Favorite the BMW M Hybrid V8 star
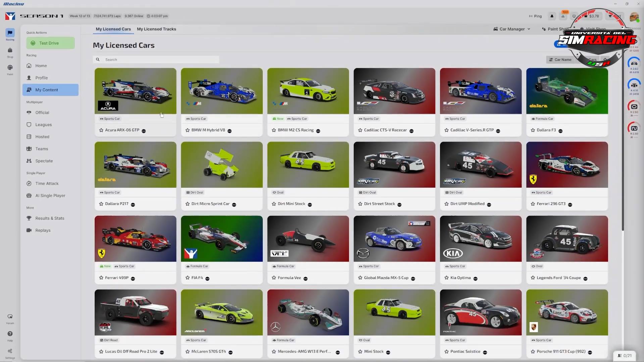644x362 pixels. point(187,130)
